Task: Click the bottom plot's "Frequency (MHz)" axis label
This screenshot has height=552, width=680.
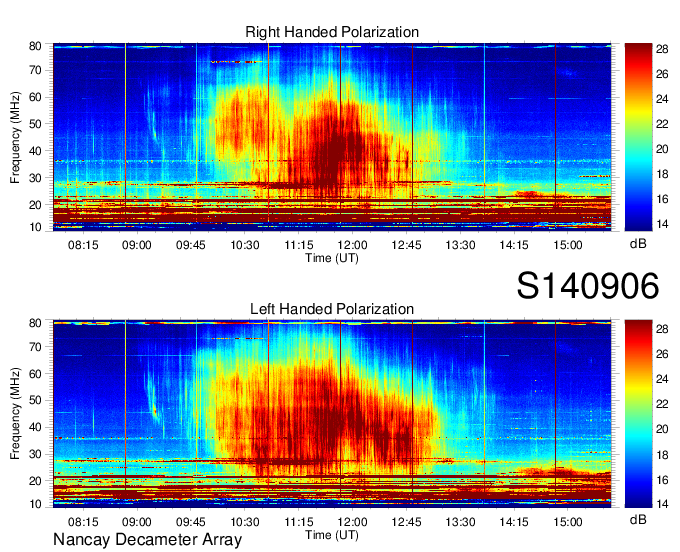Action: pyautogui.click(x=15, y=414)
